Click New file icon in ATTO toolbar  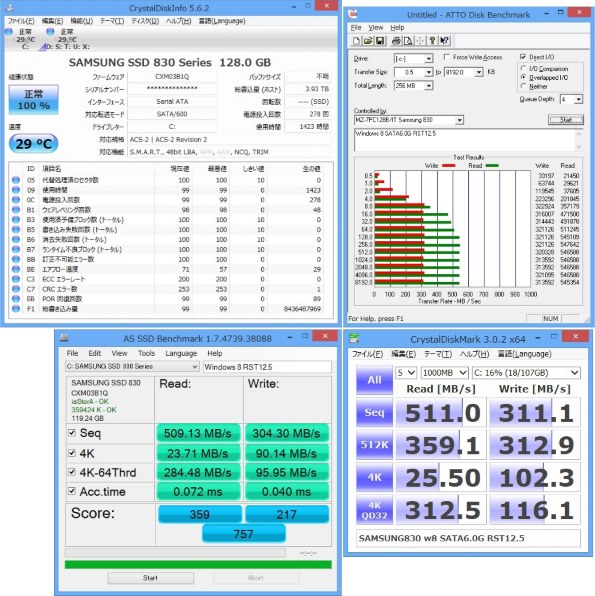tap(357, 41)
